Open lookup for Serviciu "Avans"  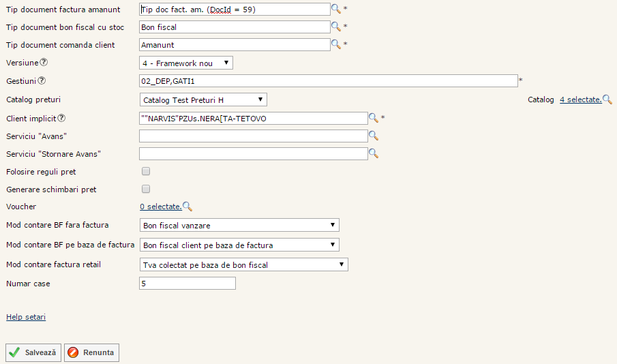(373, 136)
